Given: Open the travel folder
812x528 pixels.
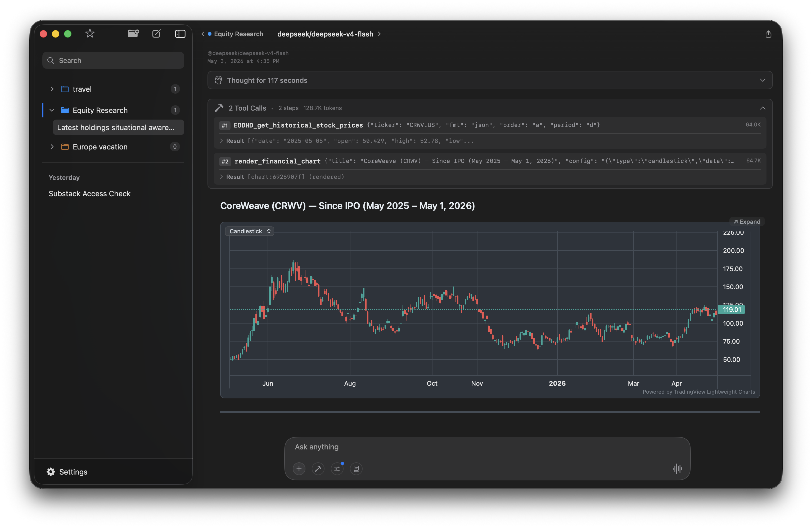Looking at the screenshot, I should coord(113,89).
